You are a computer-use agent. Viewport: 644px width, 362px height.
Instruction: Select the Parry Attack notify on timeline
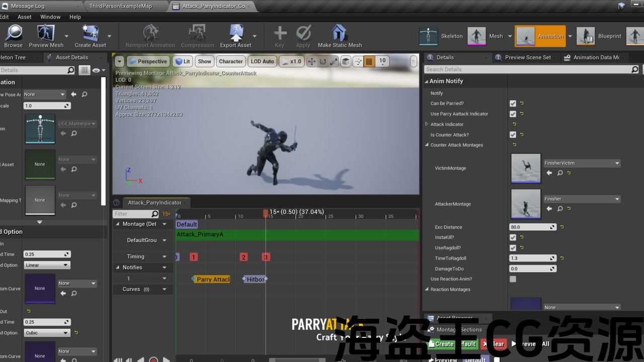tap(212, 279)
